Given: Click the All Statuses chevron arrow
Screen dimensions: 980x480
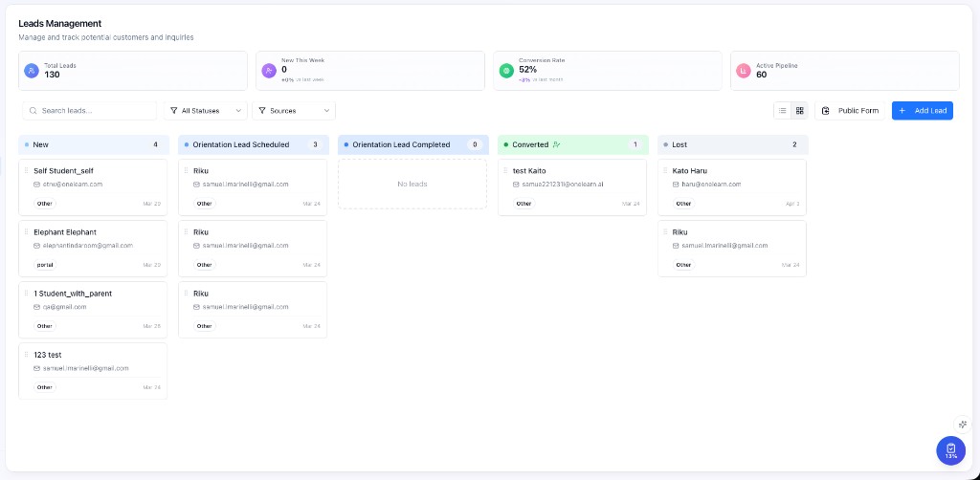Looking at the screenshot, I should tap(238, 111).
